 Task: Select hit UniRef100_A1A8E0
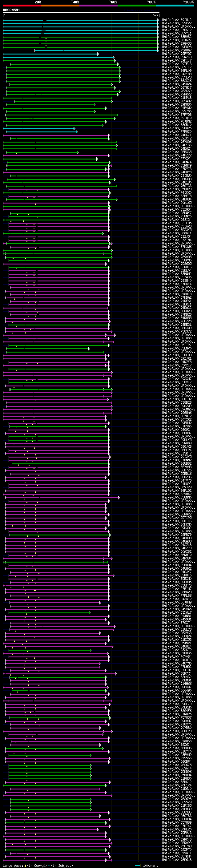(177, 294)
